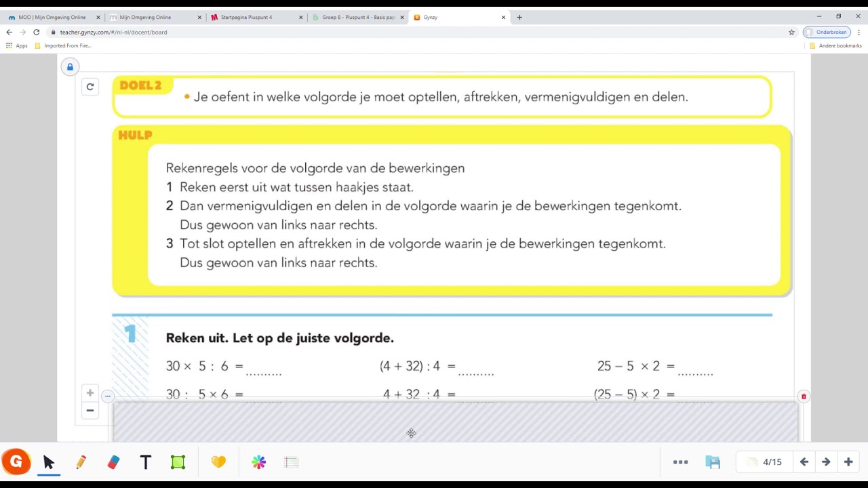Open Andere bookmarks folder
Image resolution: width=868 pixels, height=488 pixels.
click(x=835, y=45)
